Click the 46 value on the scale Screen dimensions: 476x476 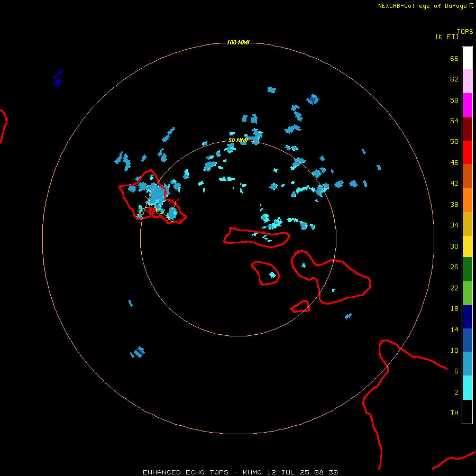click(x=454, y=162)
